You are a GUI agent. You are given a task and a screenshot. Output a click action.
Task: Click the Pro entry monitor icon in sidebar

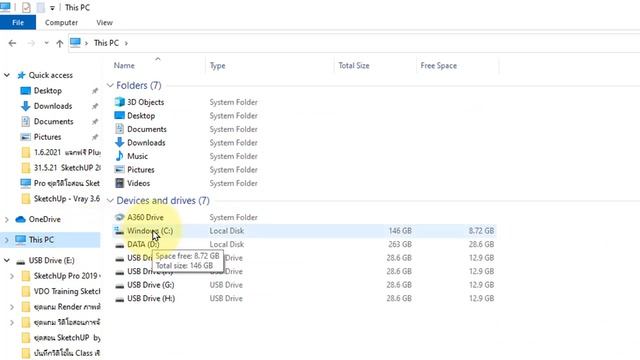[26, 183]
